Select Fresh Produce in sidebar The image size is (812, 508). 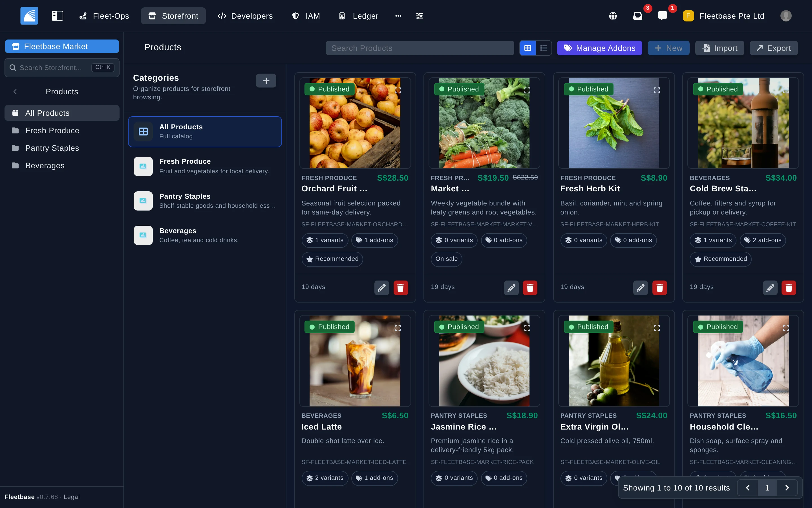(62, 130)
